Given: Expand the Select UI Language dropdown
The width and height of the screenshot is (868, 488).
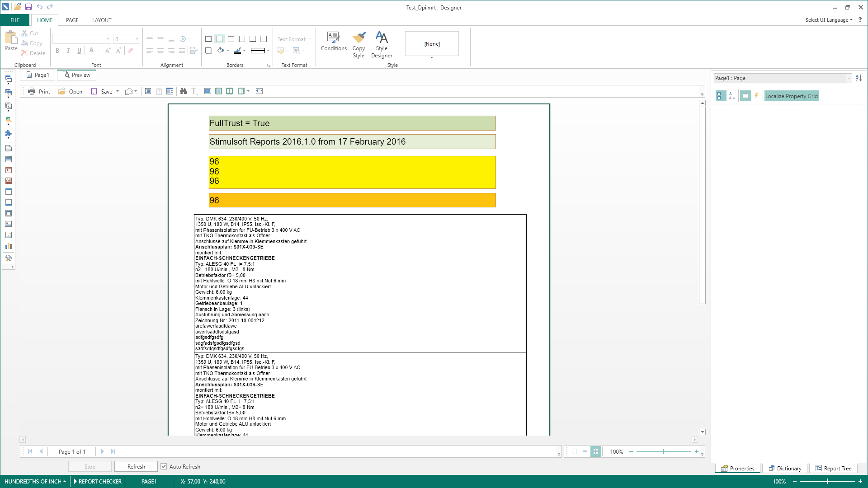Looking at the screenshot, I should (829, 20).
